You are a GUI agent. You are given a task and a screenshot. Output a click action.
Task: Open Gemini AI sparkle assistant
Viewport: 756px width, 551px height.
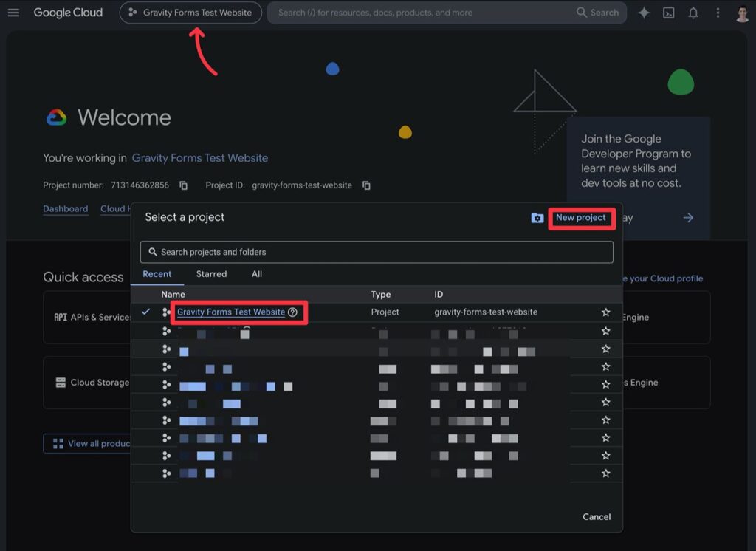coord(644,13)
